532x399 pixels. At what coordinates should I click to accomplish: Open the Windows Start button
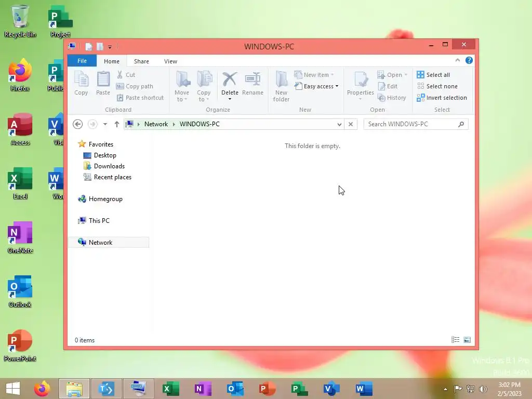[13, 389]
